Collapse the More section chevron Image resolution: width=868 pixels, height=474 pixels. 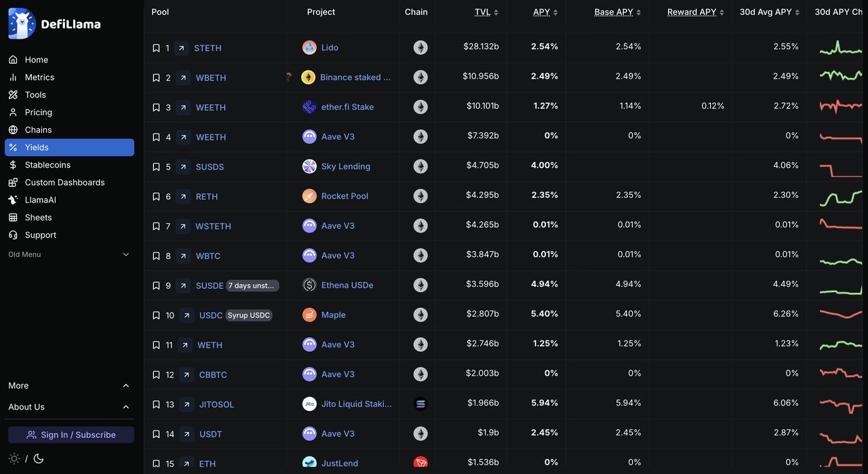tap(125, 386)
